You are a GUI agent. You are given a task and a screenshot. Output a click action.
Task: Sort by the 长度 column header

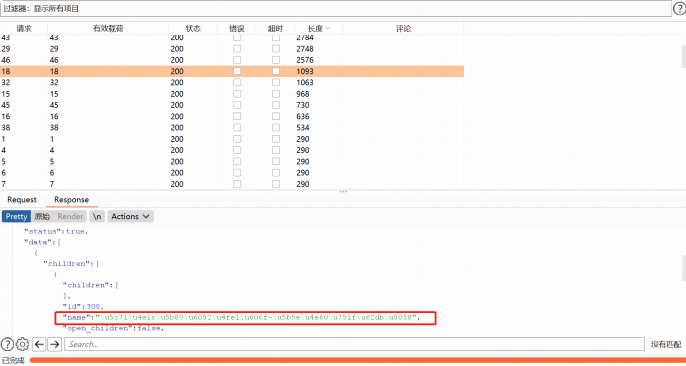tap(318, 28)
